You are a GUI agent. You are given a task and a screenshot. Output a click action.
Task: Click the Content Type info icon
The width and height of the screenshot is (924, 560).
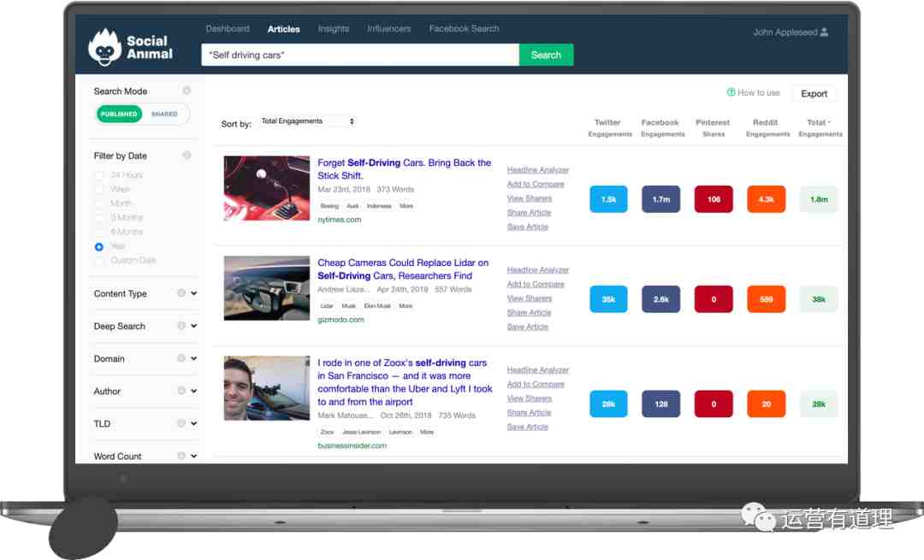[181, 293]
